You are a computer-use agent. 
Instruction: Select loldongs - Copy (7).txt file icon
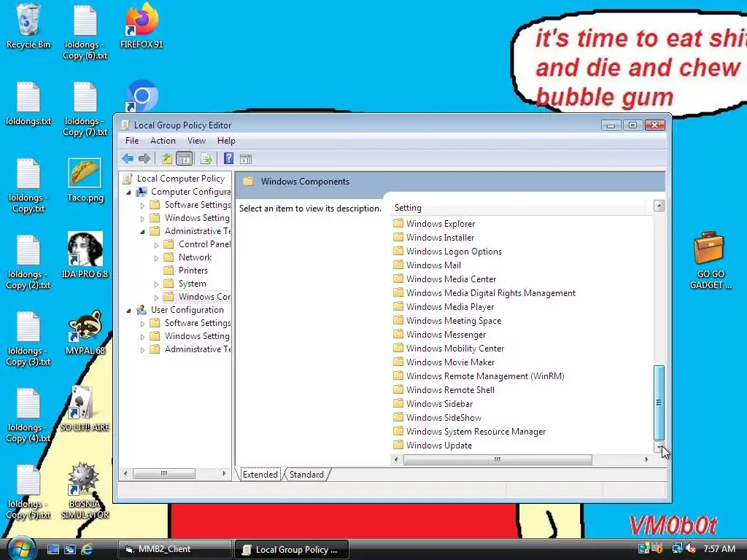click(x=85, y=109)
